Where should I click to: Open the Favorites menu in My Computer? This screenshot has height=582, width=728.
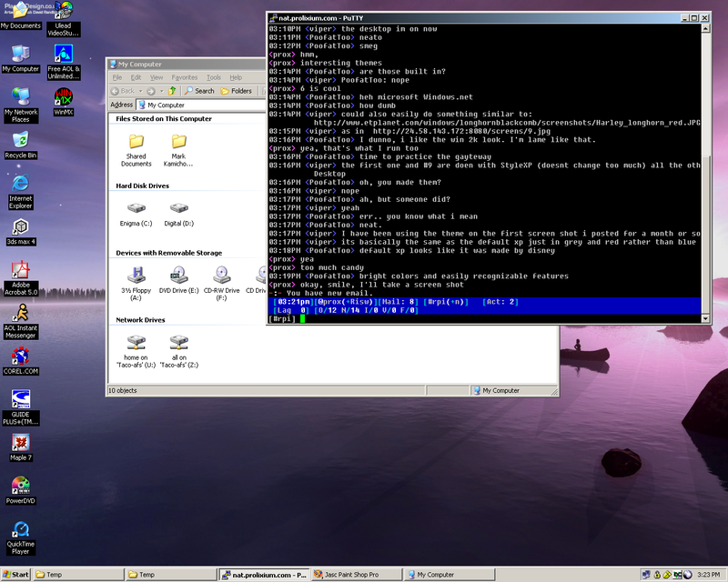click(184, 77)
